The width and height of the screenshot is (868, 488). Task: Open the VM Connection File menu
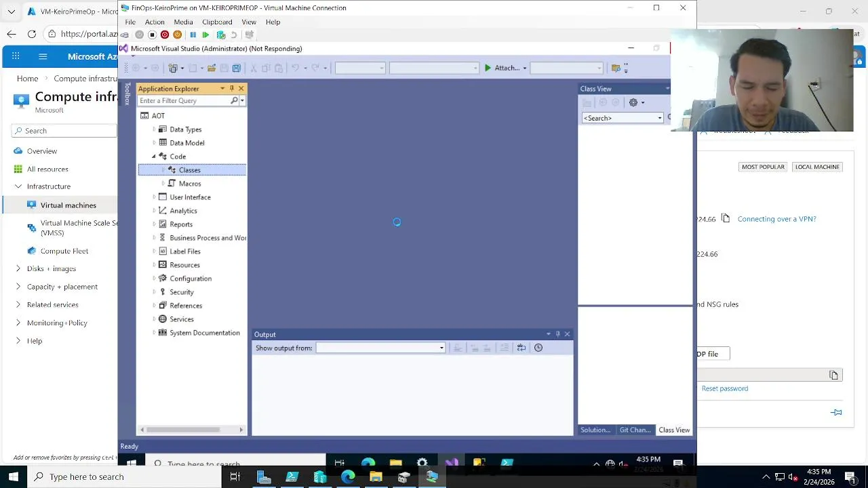[x=130, y=22]
